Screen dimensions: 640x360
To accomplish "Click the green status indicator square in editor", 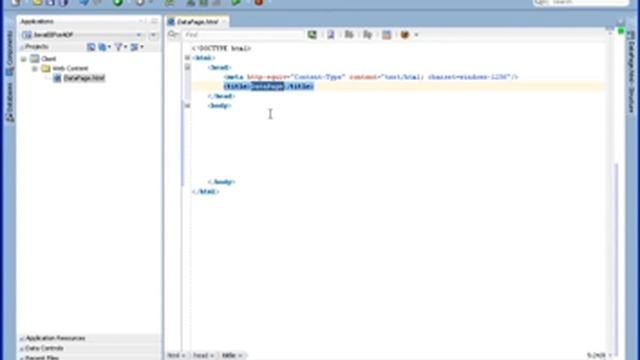I will pyautogui.click(x=621, y=31).
